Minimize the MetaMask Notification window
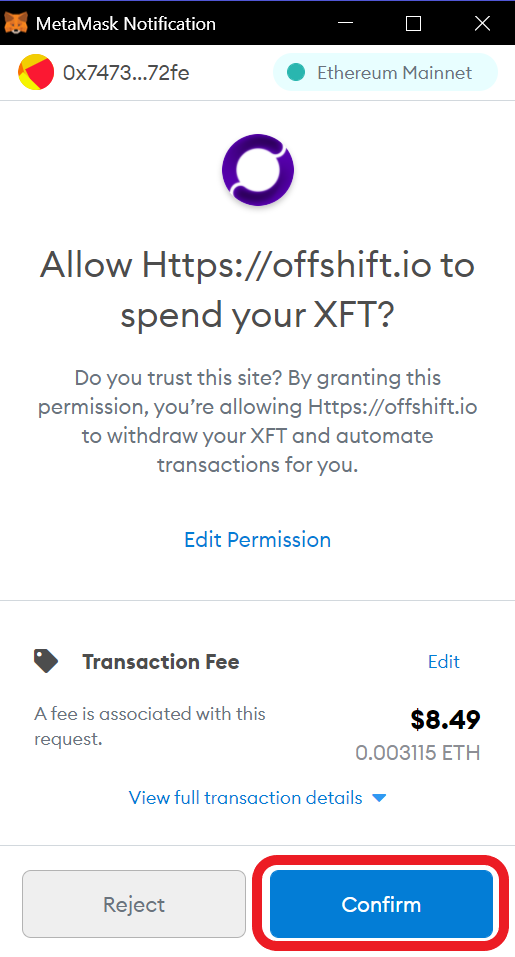 [345, 23]
